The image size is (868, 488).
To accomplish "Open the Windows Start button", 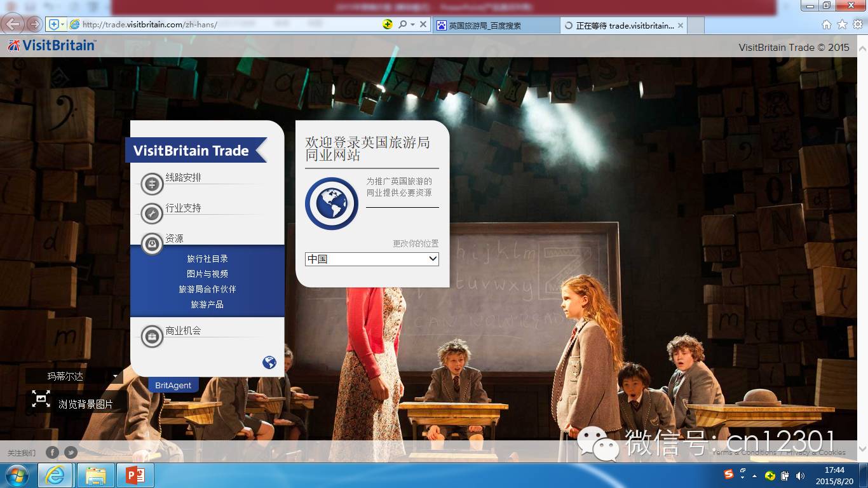I will (x=16, y=475).
